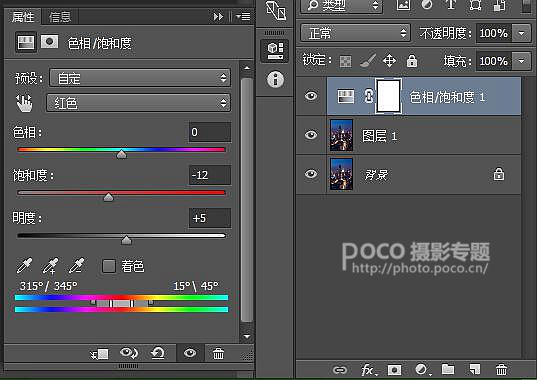The width and height of the screenshot is (537, 380).
Task: Click the 明度 value field showing +5
Action: [x=210, y=218]
